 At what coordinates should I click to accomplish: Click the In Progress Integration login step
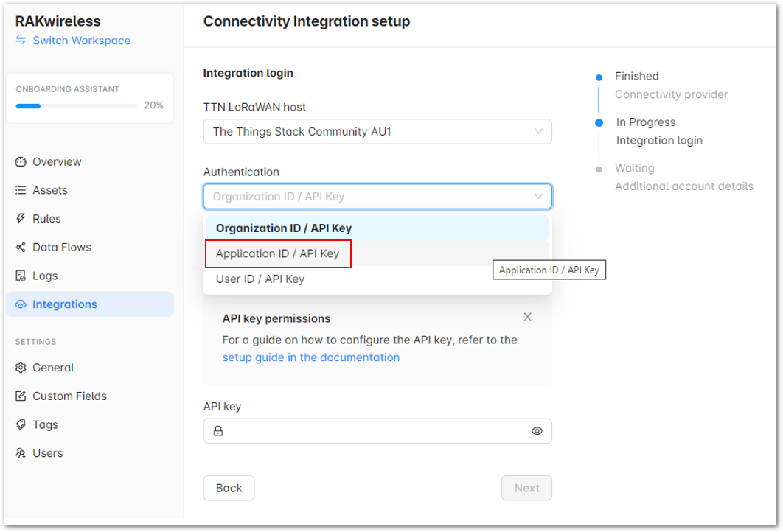(659, 131)
